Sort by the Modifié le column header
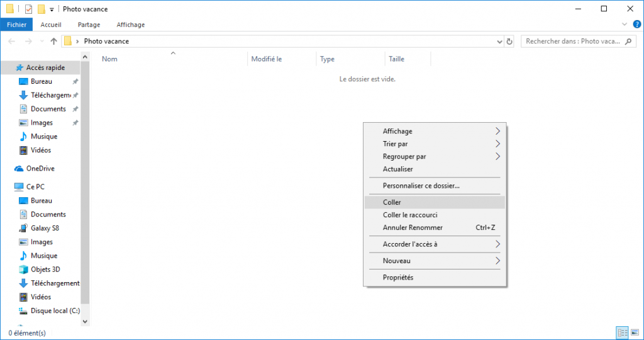 267,59
